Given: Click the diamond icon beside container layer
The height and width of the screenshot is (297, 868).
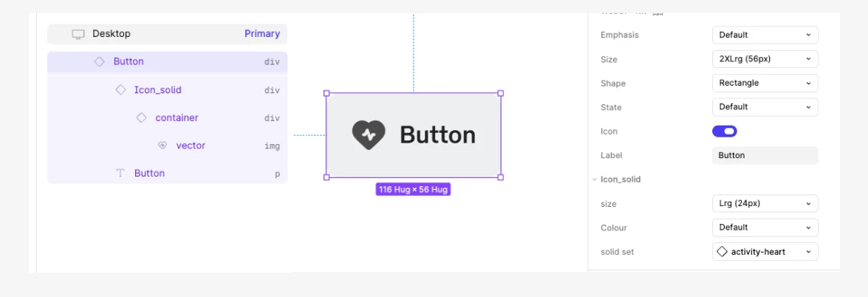Looking at the screenshot, I should [x=141, y=117].
